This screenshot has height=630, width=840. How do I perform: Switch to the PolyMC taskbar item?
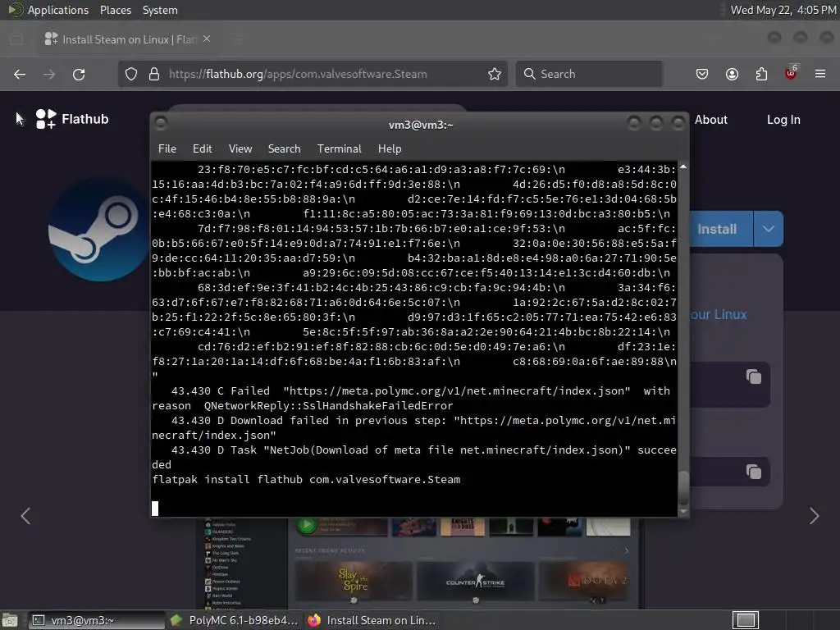235,620
